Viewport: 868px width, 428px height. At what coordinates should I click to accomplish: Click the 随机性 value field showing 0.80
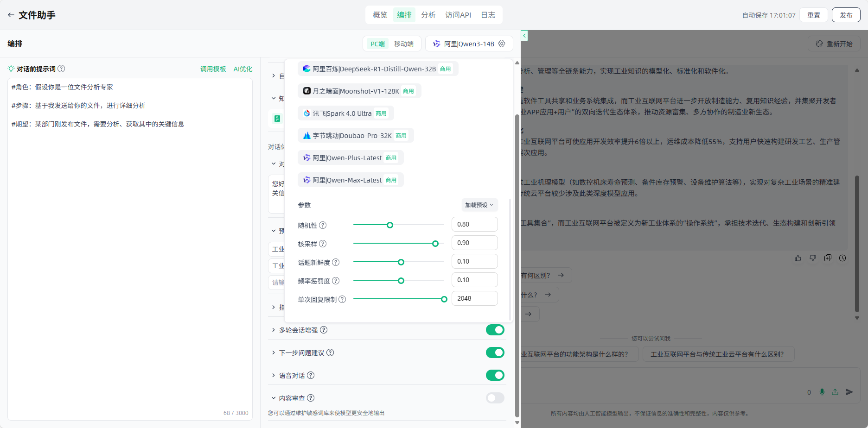(x=475, y=224)
